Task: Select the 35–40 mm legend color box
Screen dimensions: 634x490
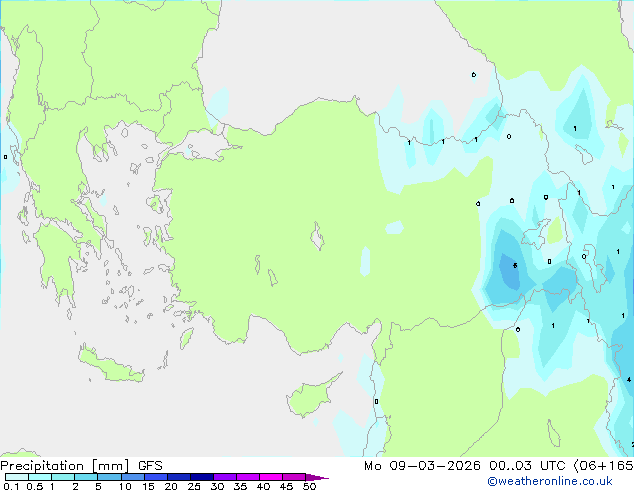Action: point(247,477)
